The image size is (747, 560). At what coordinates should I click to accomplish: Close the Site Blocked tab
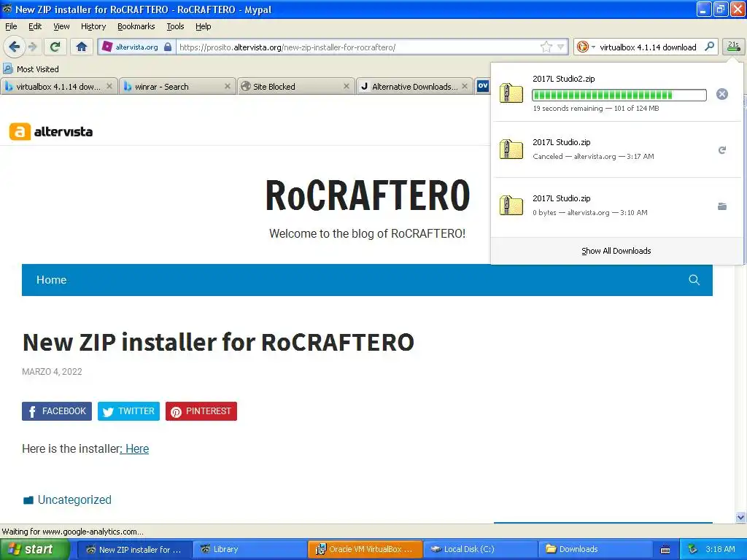(347, 86)
